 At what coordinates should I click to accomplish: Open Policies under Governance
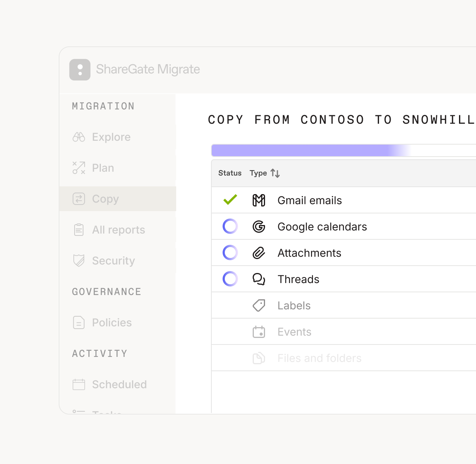(118, 322)
